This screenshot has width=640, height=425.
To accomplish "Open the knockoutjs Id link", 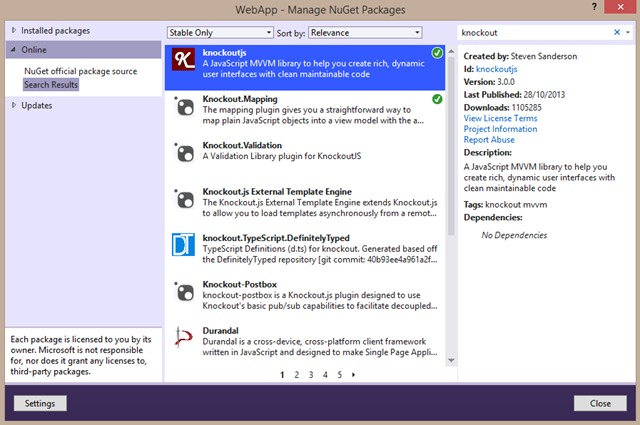I will point(496,69).
